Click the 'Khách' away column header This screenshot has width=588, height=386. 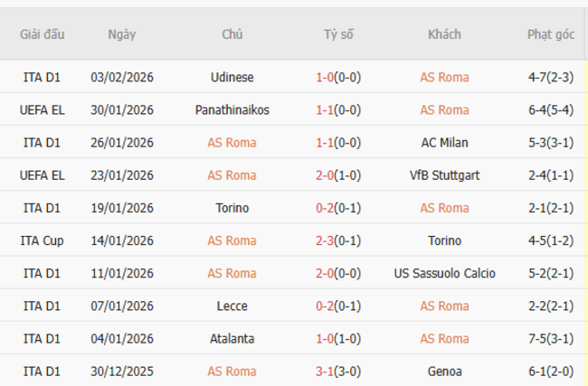pos(444,34)
